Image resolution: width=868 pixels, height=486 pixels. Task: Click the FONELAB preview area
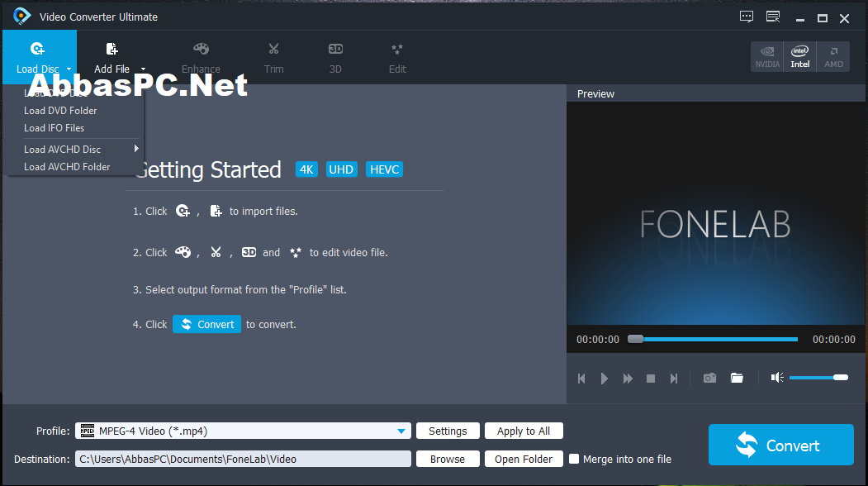tap(716, 213)
